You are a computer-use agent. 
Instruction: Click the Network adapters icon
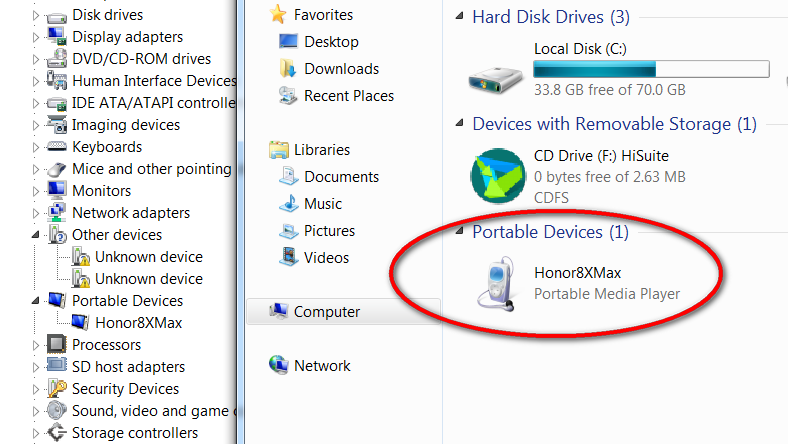pos(56,213)
